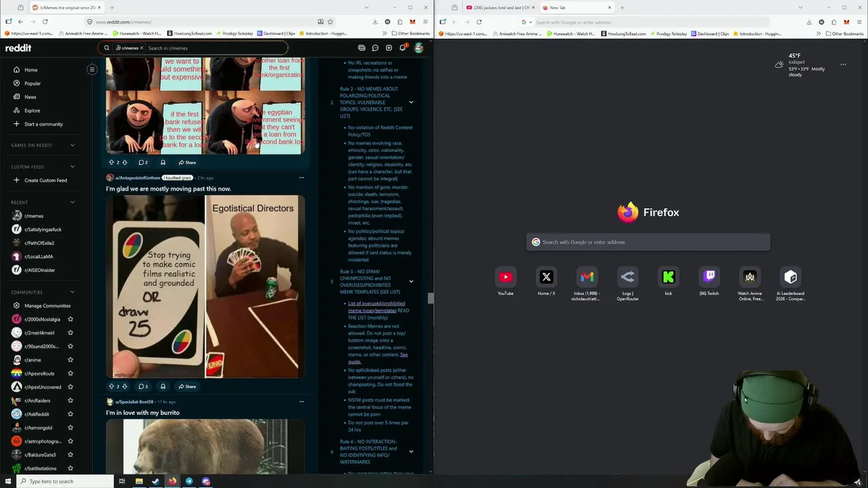This screenshot has width=868, height=488.
Task: Open options menu for AntagonistofGotham post
Action: (x=302, y=178)
